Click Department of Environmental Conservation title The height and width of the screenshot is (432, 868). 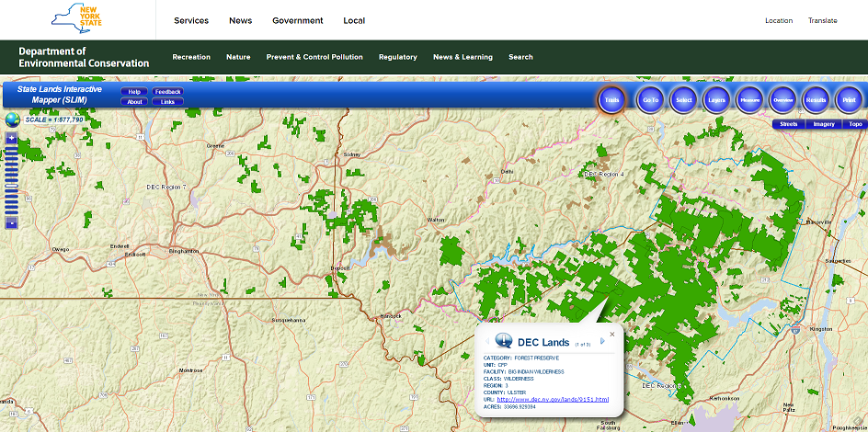click(84, 57)
